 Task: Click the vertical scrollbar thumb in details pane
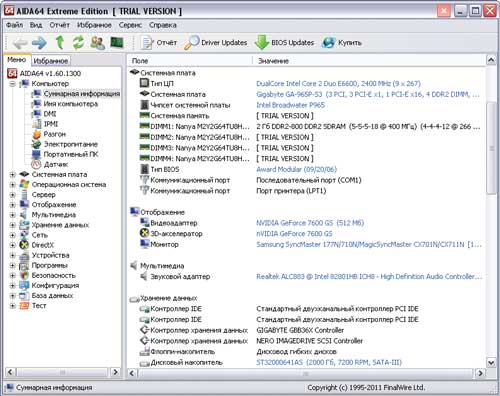click(491, 148)
